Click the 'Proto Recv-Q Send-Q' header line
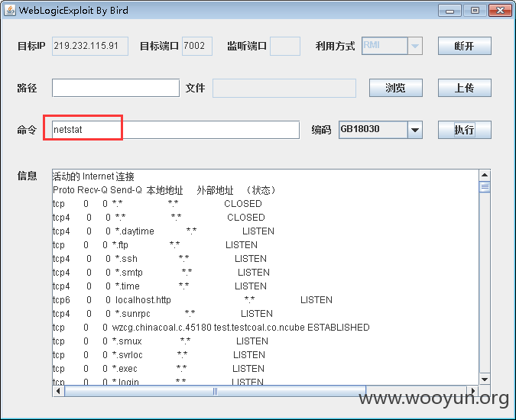The image size is (516, 420). (x=164, y=190)
